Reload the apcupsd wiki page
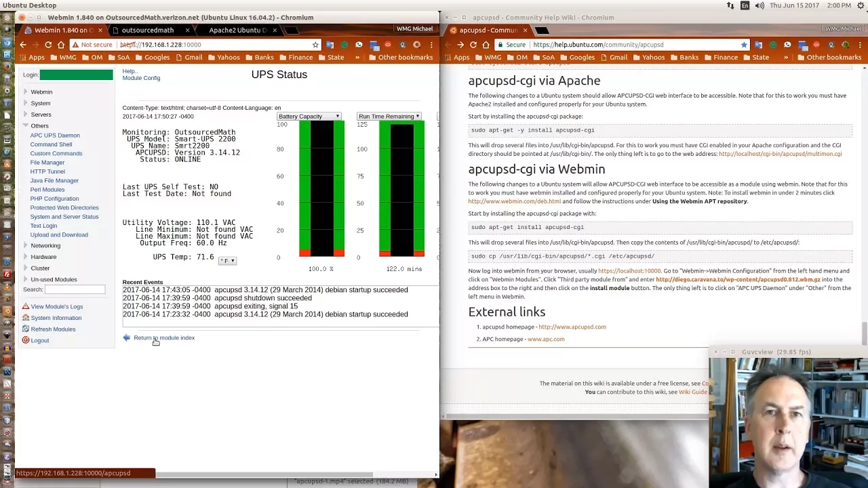 point(473,45)
